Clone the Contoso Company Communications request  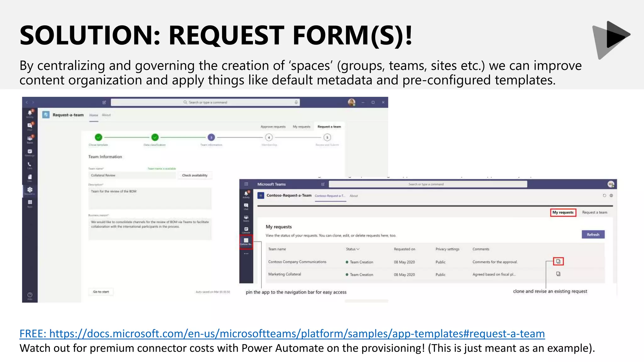(x=558, y=261)
